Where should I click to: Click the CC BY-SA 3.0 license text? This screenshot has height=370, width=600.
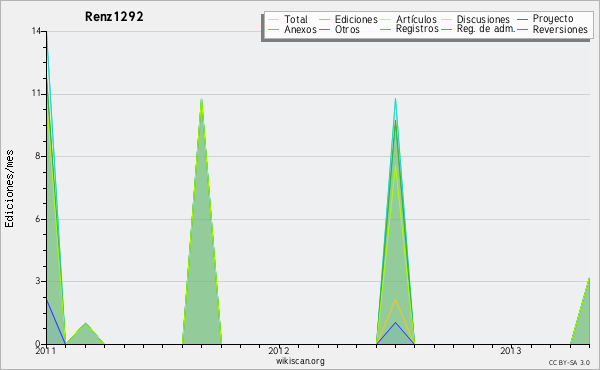(x=569, y=362)
